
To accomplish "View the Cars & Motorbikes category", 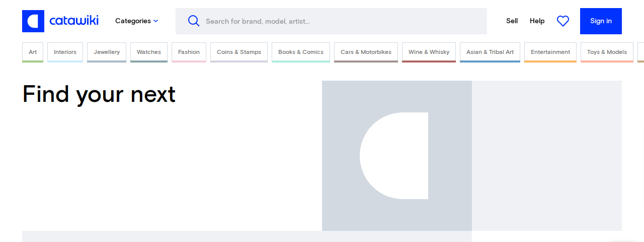I will 366,52.
